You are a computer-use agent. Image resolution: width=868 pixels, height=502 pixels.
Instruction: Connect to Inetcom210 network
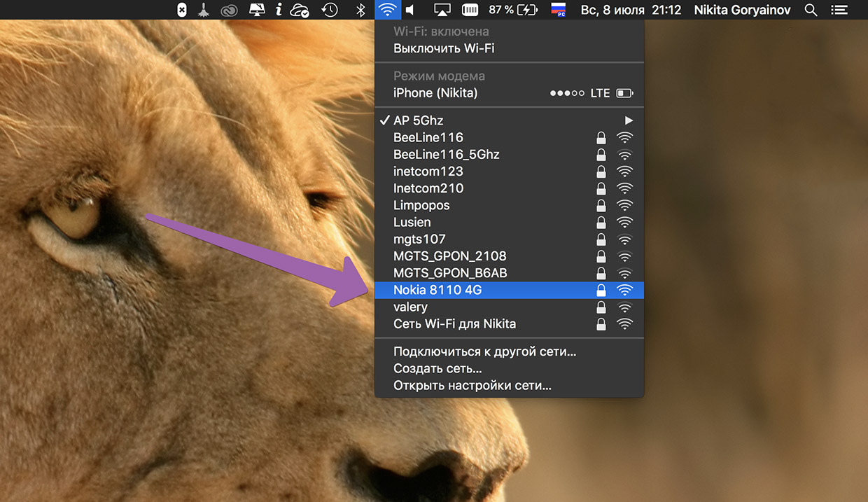point(509,188)
